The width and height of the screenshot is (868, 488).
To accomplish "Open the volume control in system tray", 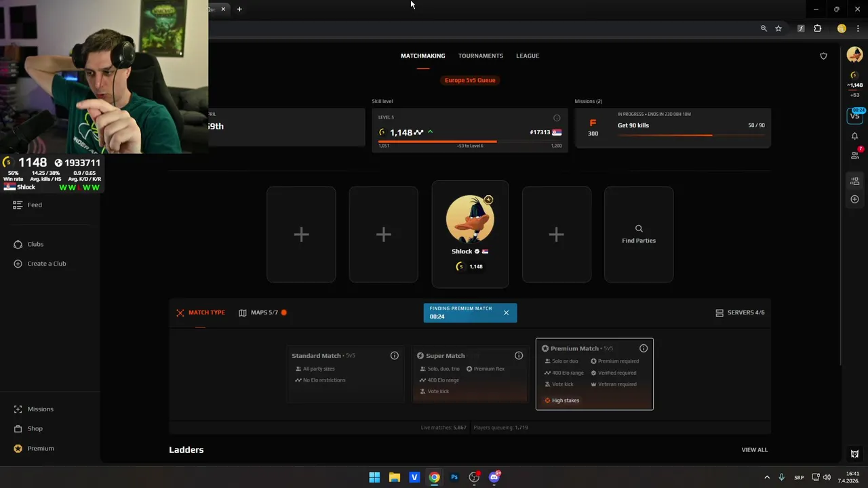I will [827, 477].
